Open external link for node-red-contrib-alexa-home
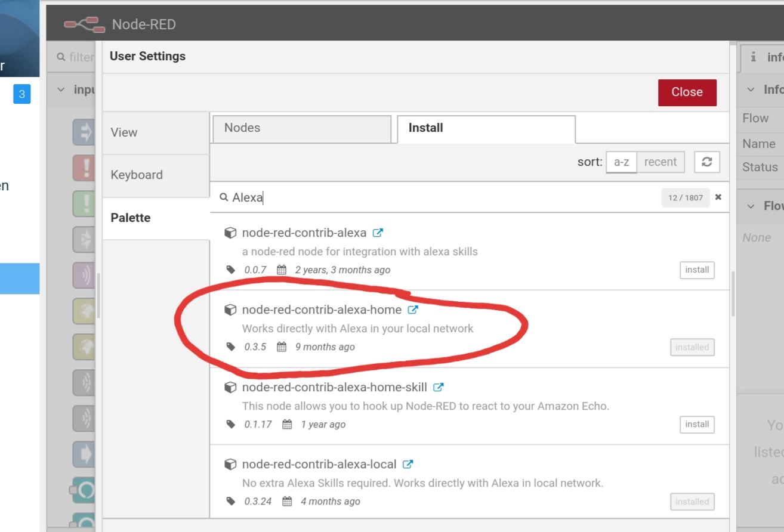This screenshot has height=532, width=784. pyautogui.click(x=413, y=310)
